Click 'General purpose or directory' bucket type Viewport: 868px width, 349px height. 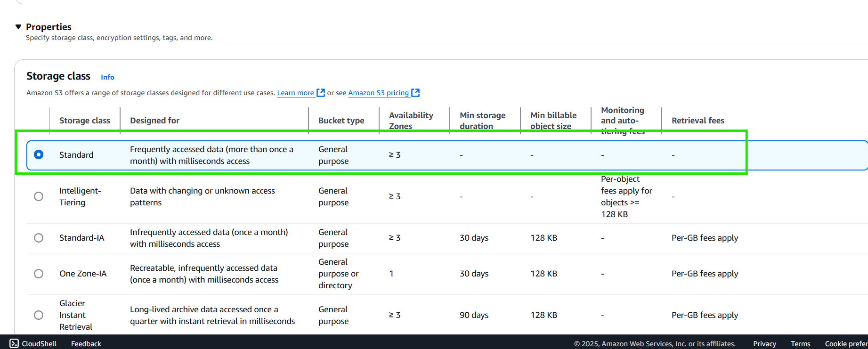point(339,274)
